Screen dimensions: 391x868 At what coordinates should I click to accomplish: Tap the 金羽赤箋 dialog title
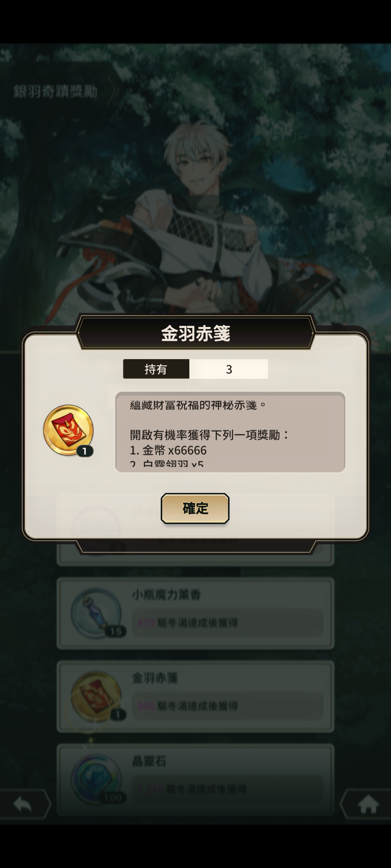coord(195,333)
